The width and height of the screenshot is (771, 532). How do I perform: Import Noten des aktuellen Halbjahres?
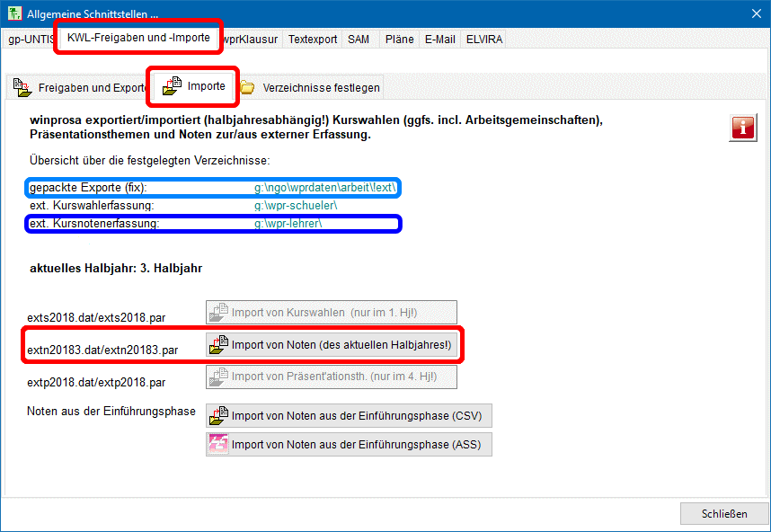coord(341,346)
